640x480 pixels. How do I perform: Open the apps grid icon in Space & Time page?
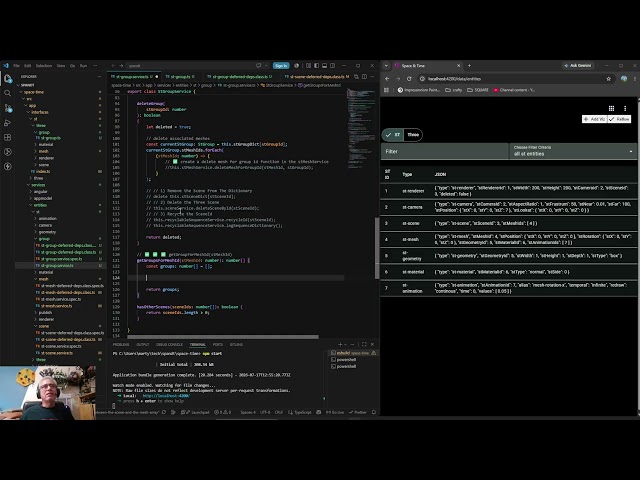[x=611, y=108]
